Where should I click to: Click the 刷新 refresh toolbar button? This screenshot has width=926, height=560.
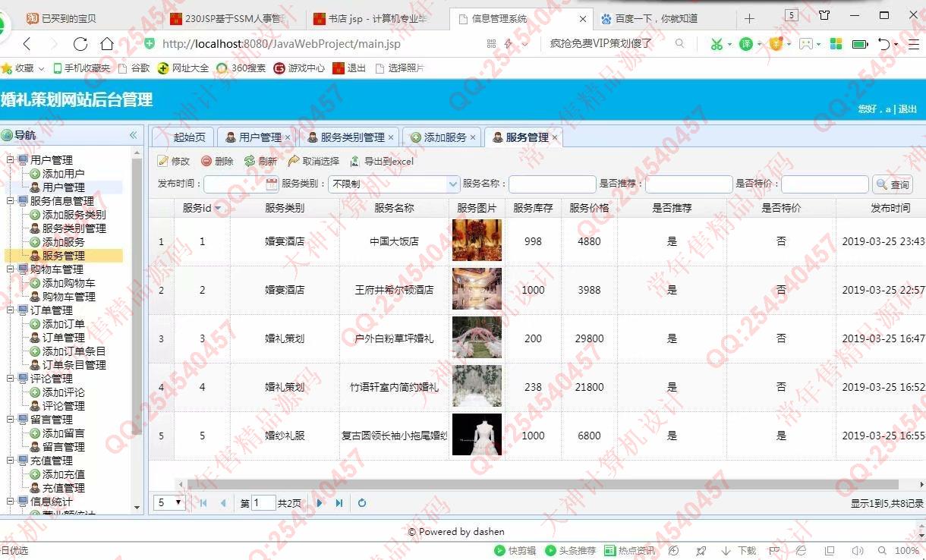point(260,161)
